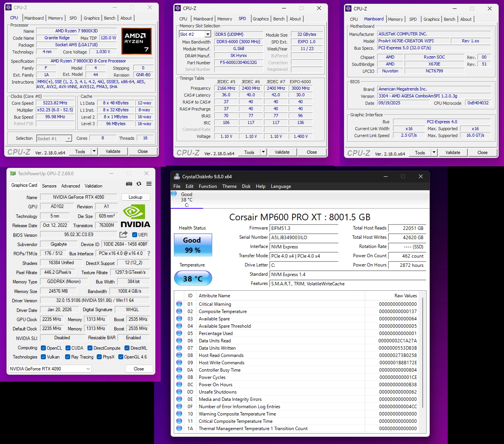Viewport: 504px width, 444px height.
Task: Select the C: drive Good 38 °C entry
Action: (186, 199)
